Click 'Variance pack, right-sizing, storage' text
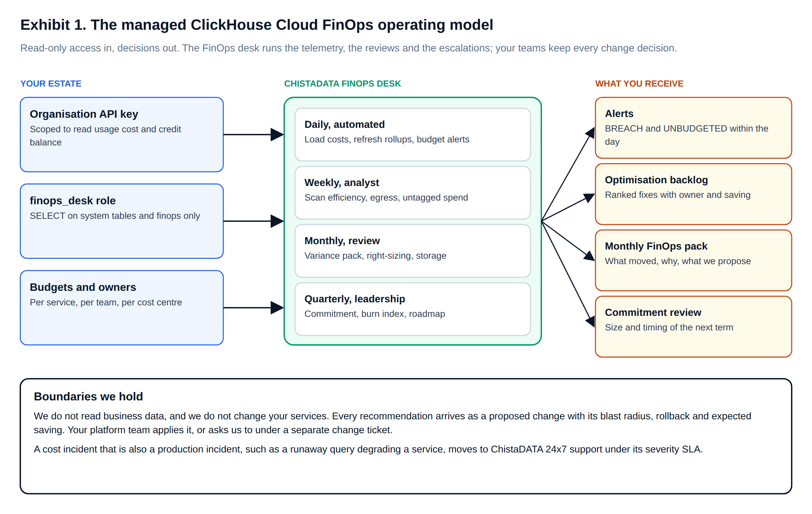The width and height of the screenshot is (812, 514). tap(375, 256)
